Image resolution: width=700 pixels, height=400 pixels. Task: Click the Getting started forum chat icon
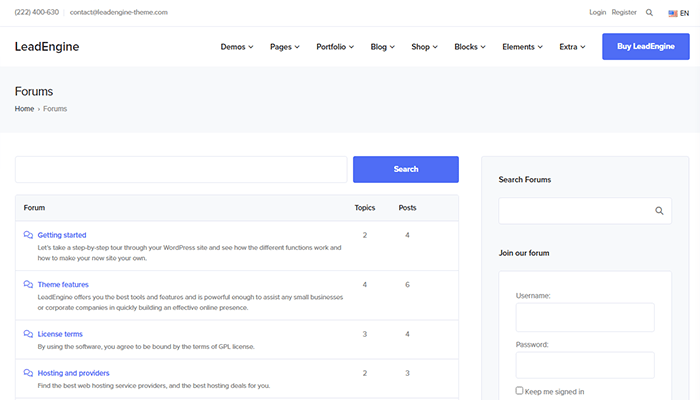click(28, 235)
